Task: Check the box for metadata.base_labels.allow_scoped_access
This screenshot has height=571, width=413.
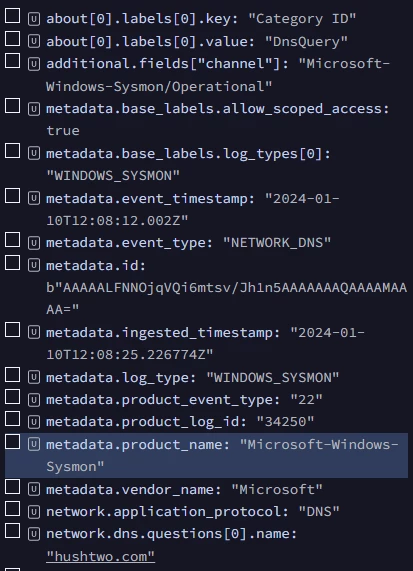Action: (12, 106)
